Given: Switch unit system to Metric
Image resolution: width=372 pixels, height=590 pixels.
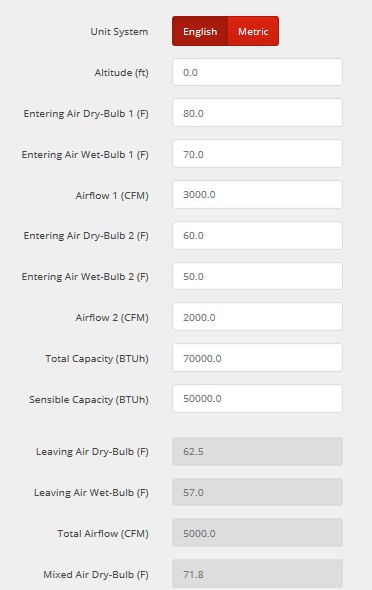Looking at the screenshot, I should 253,31.
